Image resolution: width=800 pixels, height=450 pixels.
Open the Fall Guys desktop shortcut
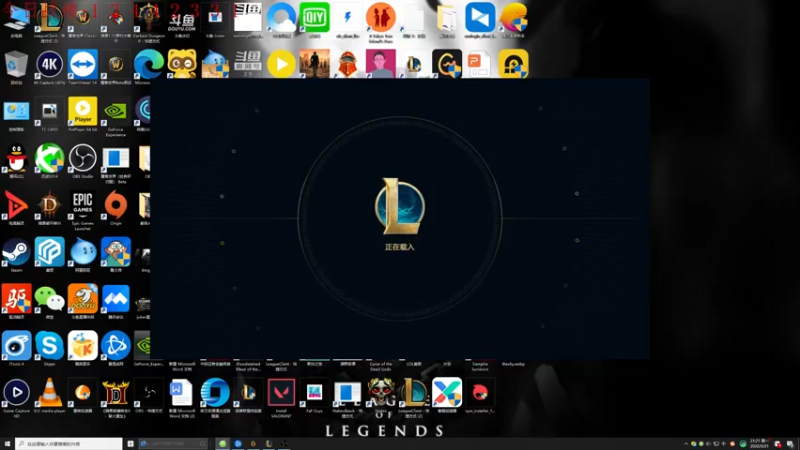point(314,393)
